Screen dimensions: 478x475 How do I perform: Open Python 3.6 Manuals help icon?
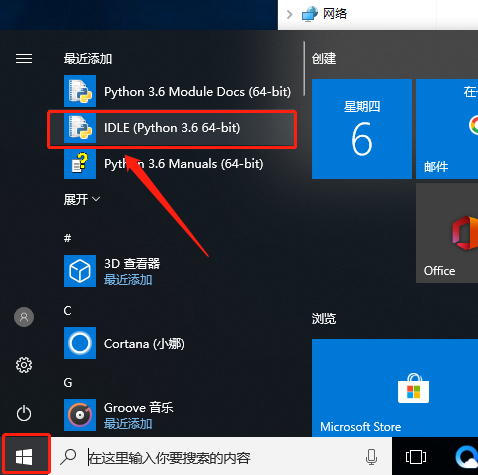point(80,163)
